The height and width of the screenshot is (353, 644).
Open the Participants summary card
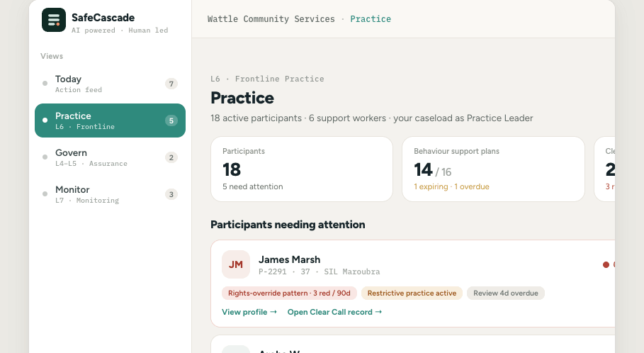302,169
